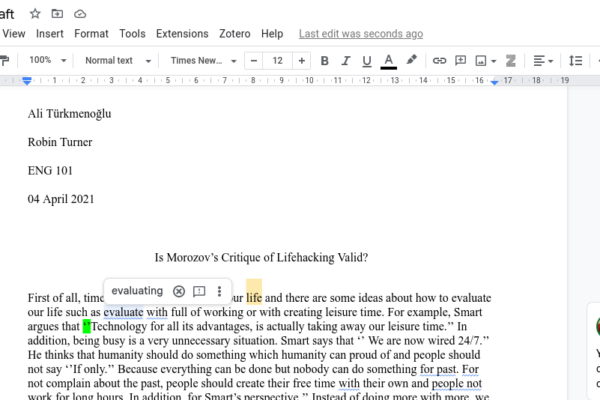600x400 pixels.
Task: Star this document
Action: click(x=35, y=13)
